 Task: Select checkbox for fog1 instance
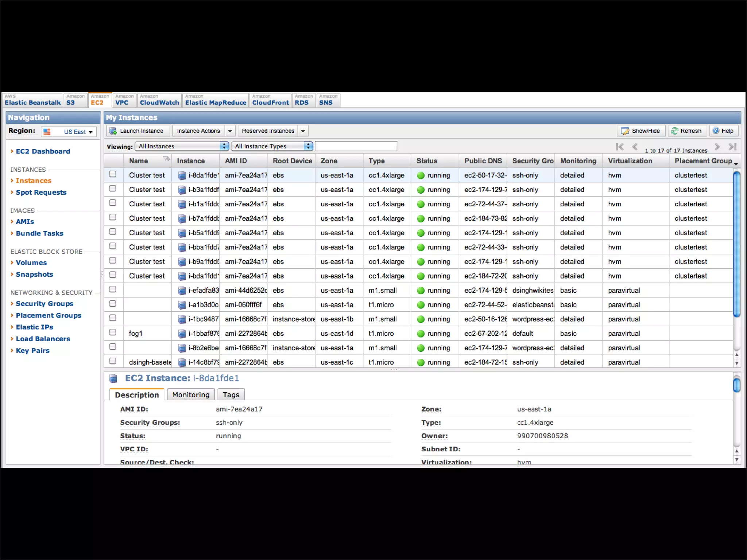click(x=113, y=332)
